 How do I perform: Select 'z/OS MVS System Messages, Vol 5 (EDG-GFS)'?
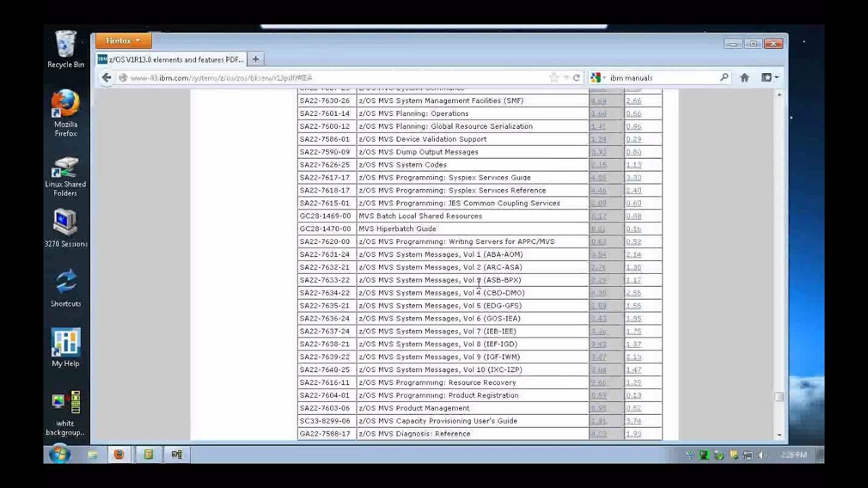[x=440, y=306]
